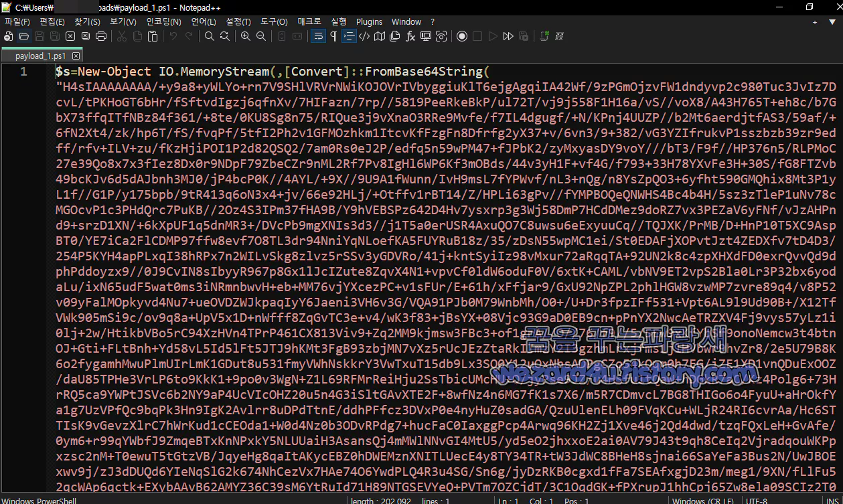
Task: Open the Window menu
Action: (x=406, y=21)
